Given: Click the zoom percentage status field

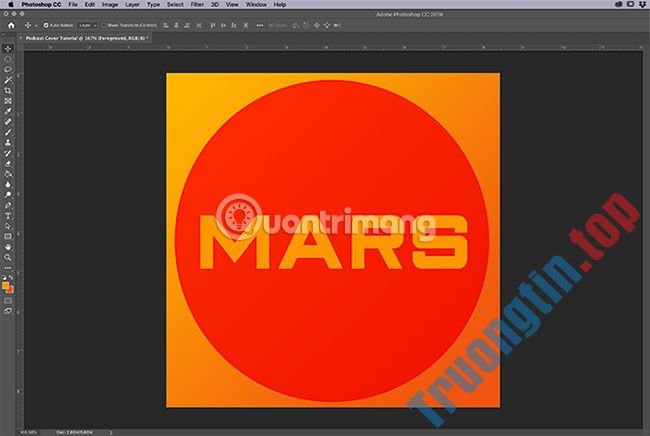Looking at the screenshot, I should [x=28, y=432].
